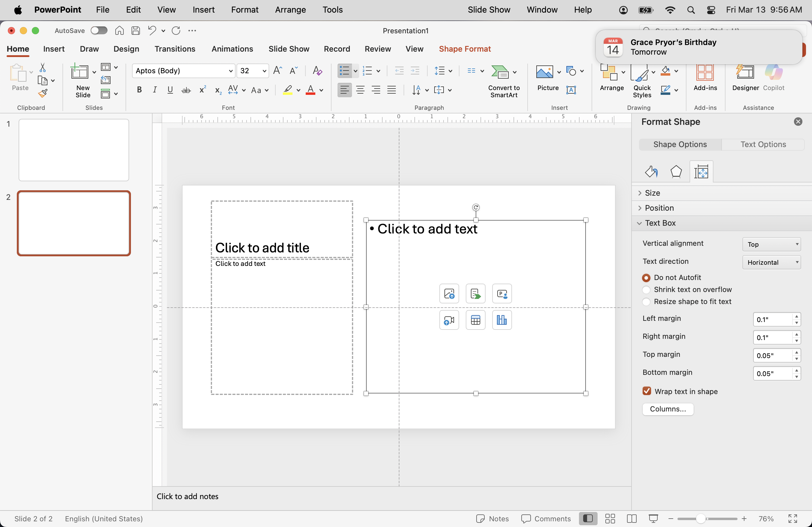Click the Columns... button
The image size is (812, 527).
point(668,409)
